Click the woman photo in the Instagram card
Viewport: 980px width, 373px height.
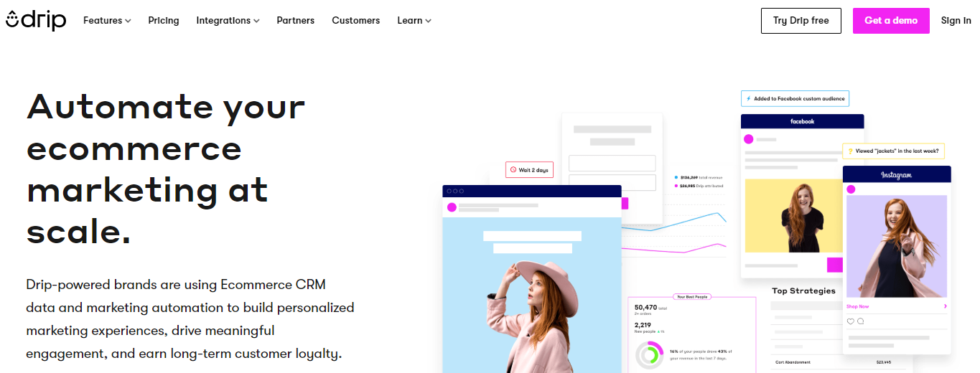pos(897,247)
